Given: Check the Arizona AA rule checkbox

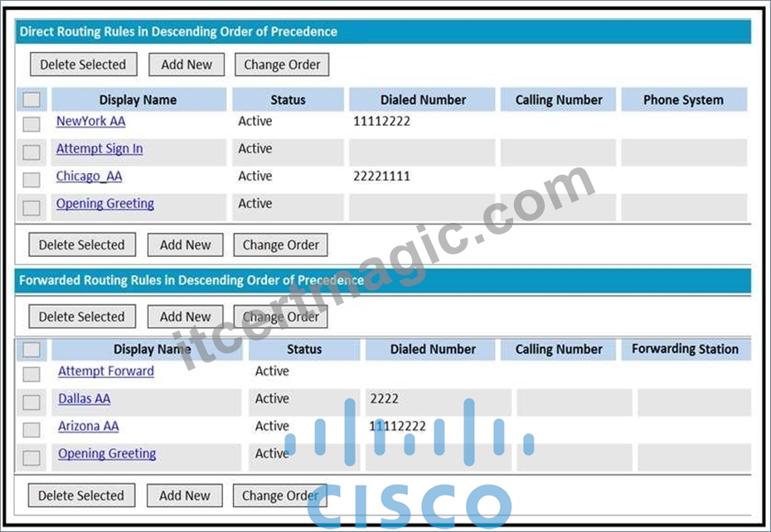Looking at the screenshot, I should (32, 430).
